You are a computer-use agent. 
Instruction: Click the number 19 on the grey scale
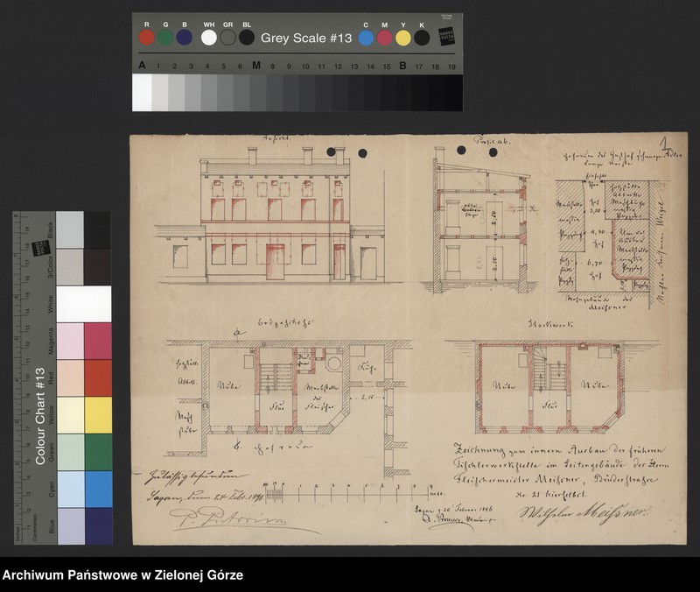(x=451, y=67)
